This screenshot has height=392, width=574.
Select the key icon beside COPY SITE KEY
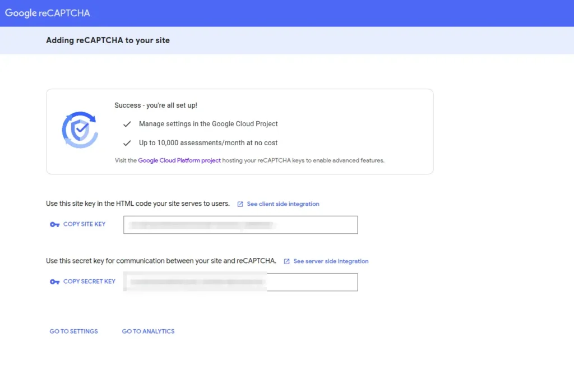click(x=54, y=224)
